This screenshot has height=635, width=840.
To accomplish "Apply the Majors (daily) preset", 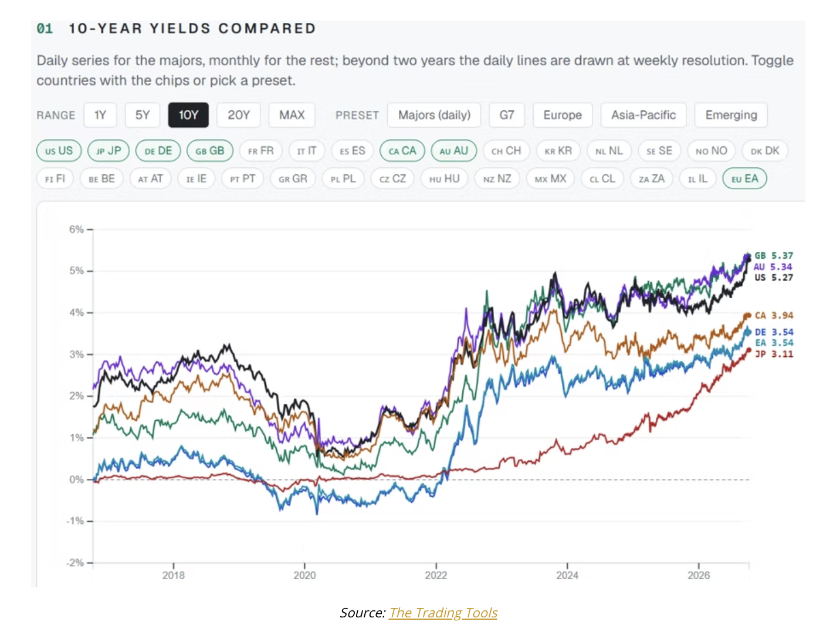I will tap(434, 115).
